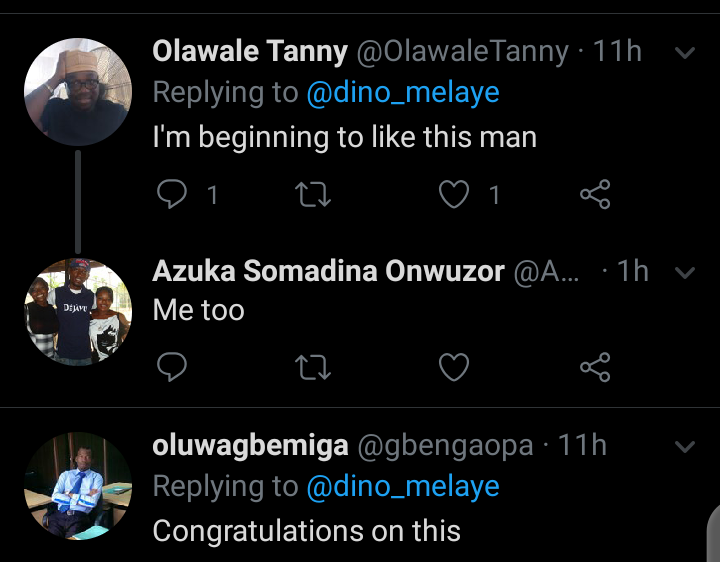Share Olawale Tanny's tweet
Screen dimensions: 720x562
[x=595, y=194]
